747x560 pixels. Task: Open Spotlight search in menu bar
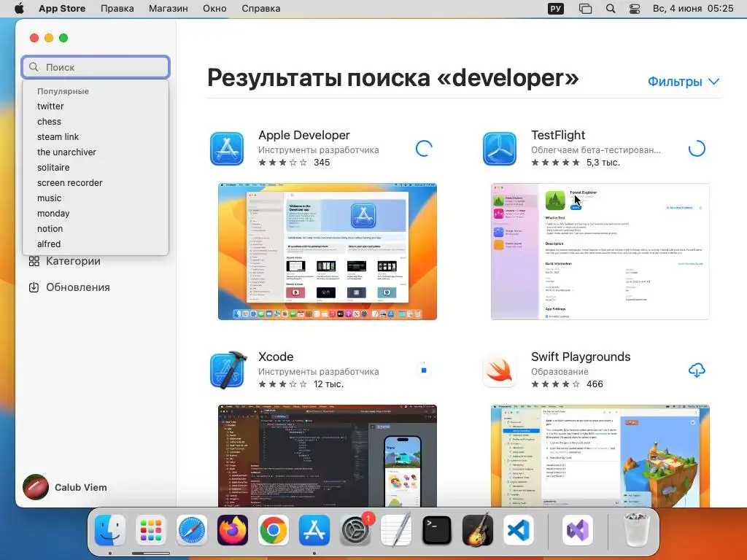tap(611, 9)
